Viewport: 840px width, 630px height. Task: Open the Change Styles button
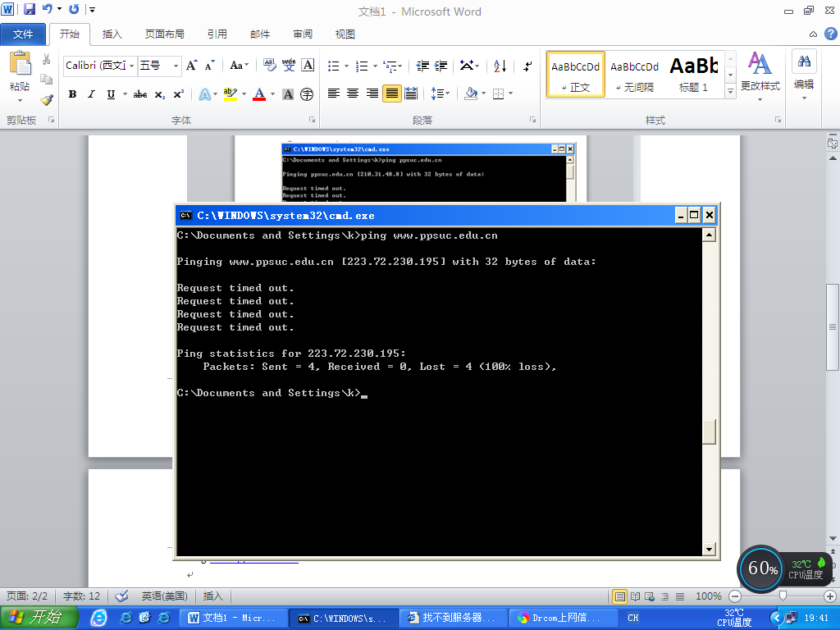coord(760,75)
